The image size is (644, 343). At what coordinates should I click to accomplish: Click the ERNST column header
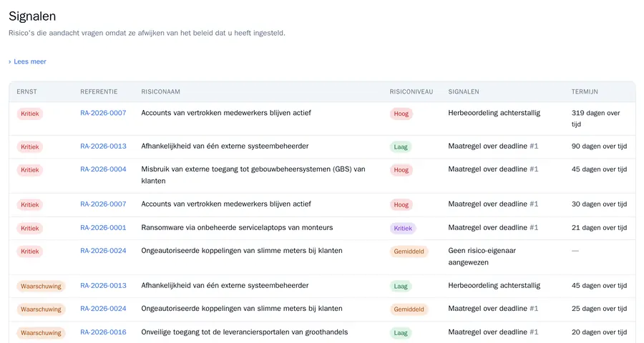tap(26, 91)
